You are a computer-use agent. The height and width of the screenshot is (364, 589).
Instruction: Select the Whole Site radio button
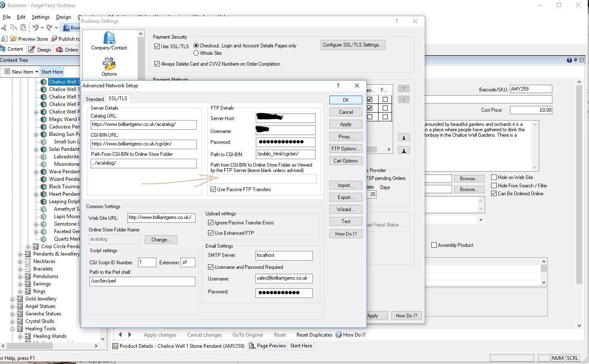click(196, 53)
